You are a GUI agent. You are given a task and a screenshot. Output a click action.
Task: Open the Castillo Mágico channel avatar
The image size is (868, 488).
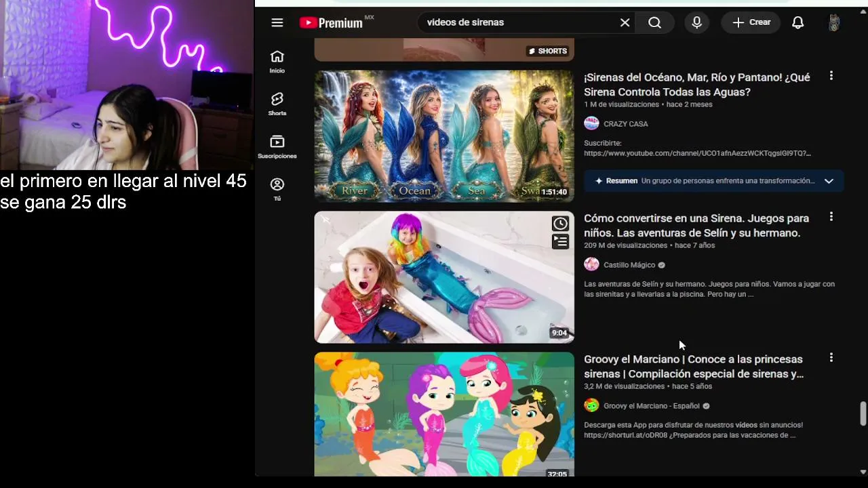591,264
